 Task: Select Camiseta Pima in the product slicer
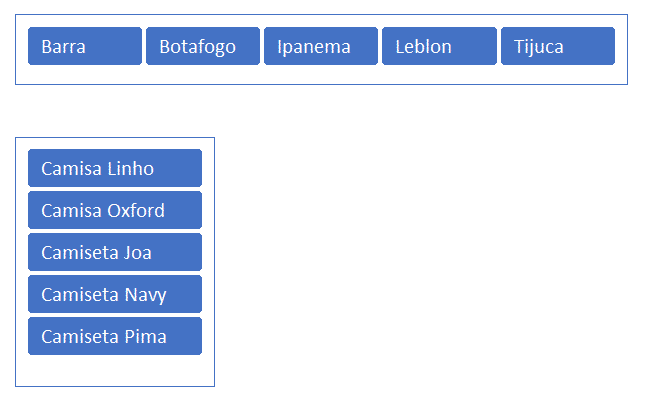point(115,336)
